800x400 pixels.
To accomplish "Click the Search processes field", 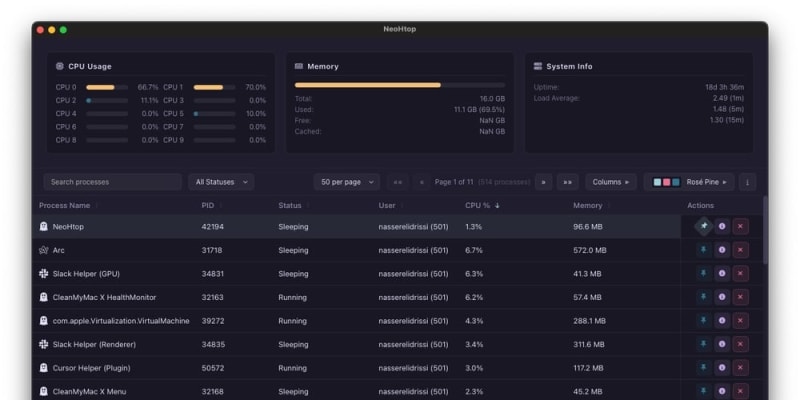I will (112, 182).
